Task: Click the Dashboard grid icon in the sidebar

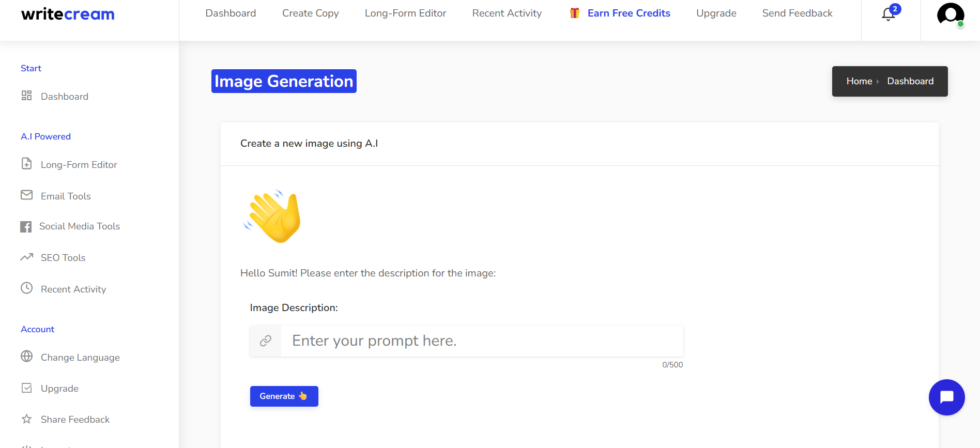Action: 27,96
